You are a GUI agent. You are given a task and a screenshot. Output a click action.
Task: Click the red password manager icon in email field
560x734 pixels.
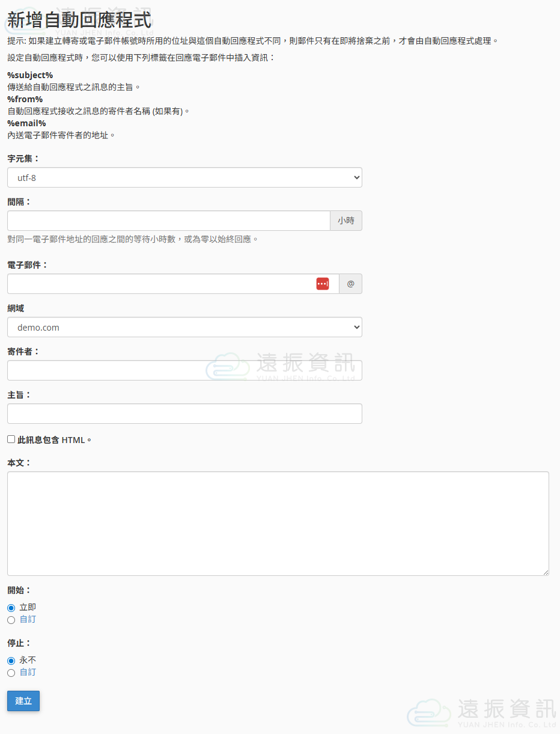pos(323,284)
